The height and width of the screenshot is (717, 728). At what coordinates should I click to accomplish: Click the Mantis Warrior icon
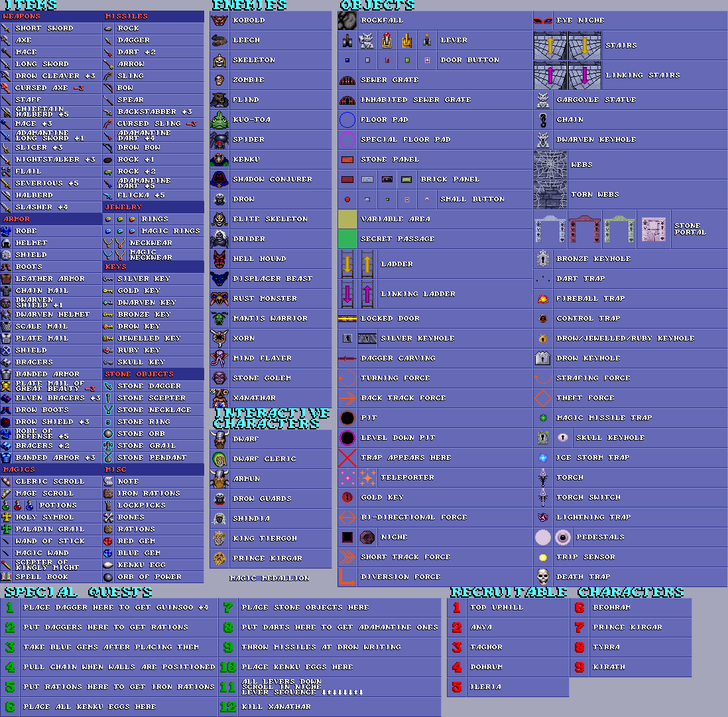[219, 319]
